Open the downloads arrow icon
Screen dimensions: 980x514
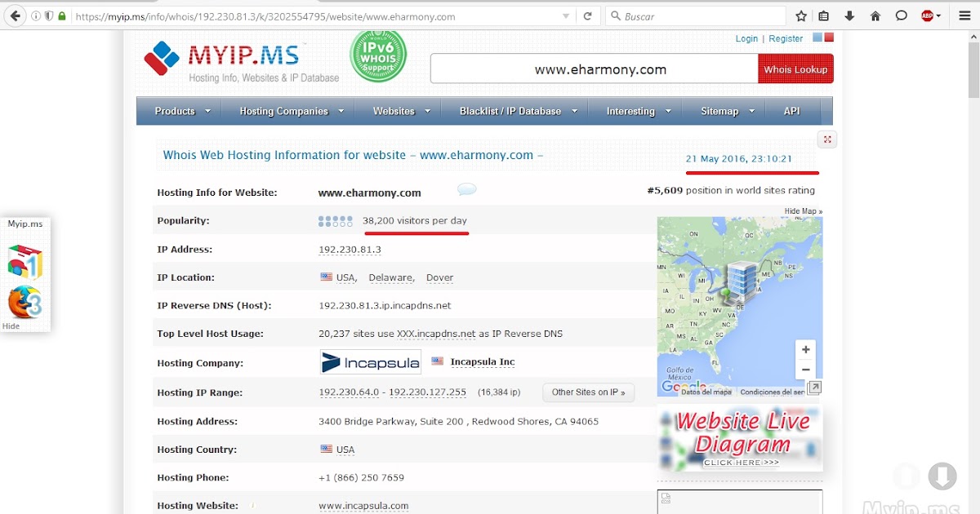(849, 16)
